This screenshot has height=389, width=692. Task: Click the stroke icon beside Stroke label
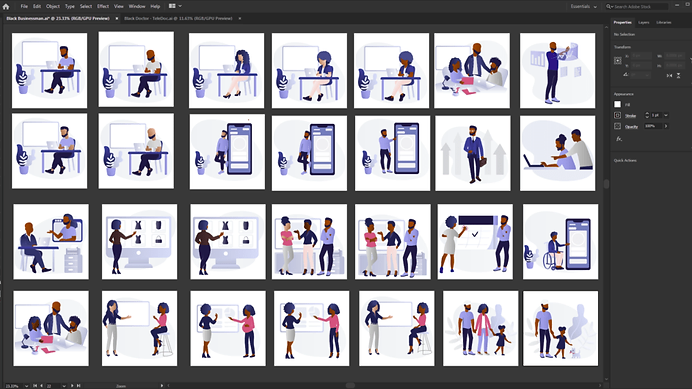click(617, 115)
